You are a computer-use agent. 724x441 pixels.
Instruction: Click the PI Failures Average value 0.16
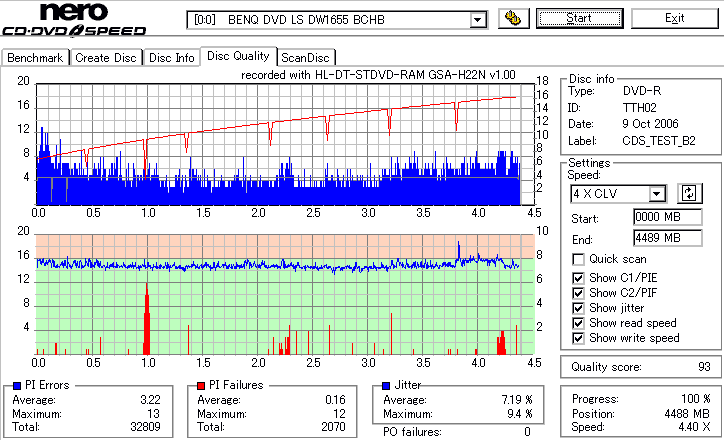click(335, 399)
